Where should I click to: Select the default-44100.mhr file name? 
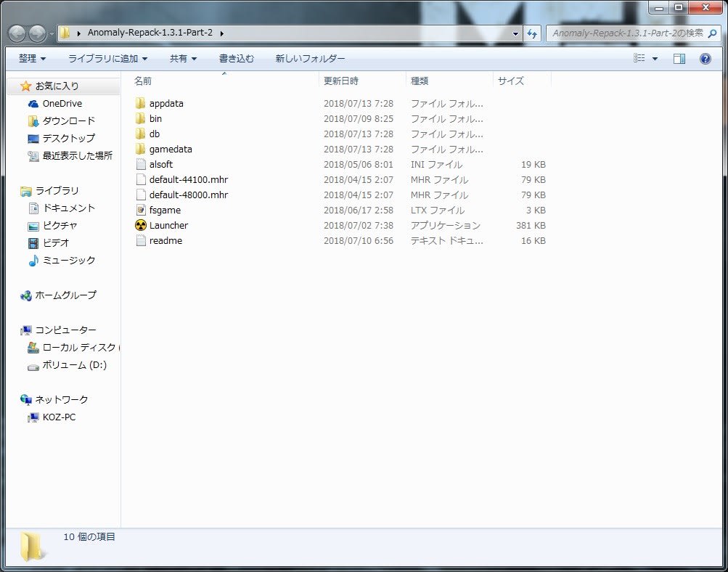click(x=189, y=180)
